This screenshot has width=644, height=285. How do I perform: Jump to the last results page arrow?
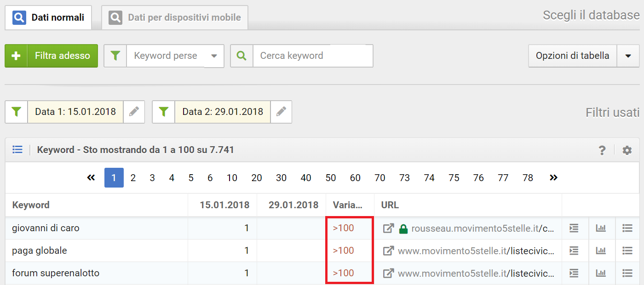click(553, 177)
